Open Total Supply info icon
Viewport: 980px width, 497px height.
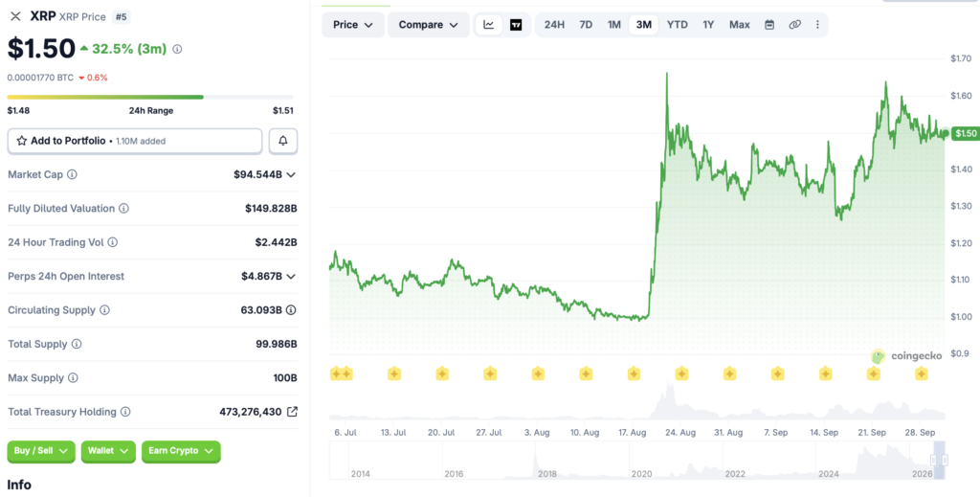tap(77, 344)
